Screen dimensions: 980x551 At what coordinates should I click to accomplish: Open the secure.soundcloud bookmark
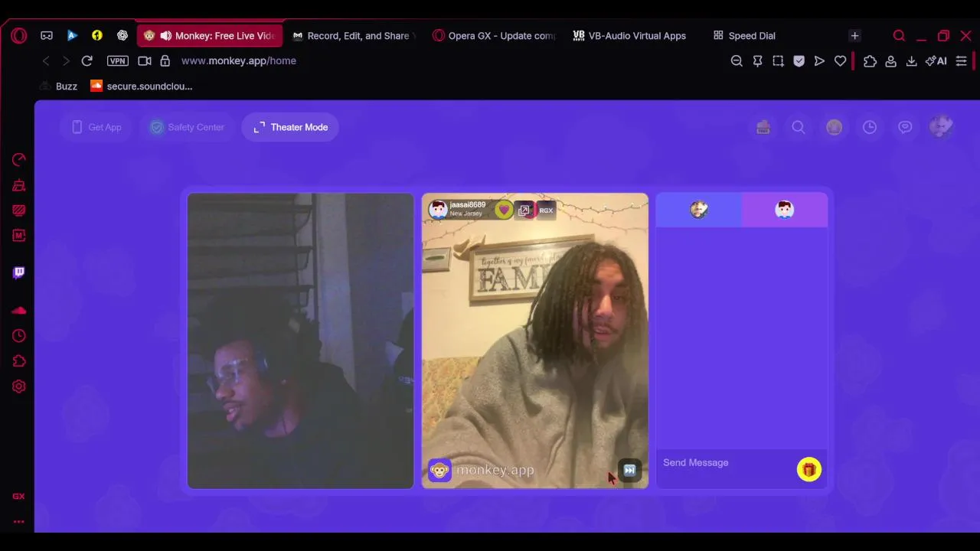[142, 86]
